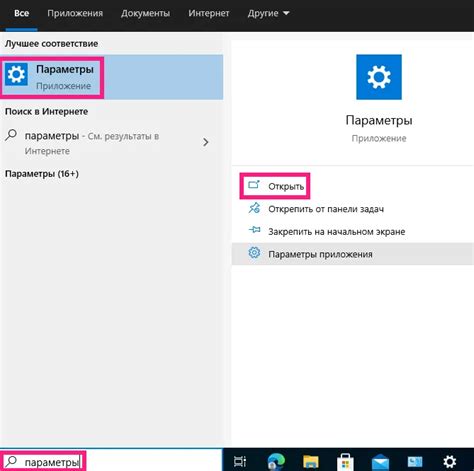Click the pin icon beside Закрепить

254,230
